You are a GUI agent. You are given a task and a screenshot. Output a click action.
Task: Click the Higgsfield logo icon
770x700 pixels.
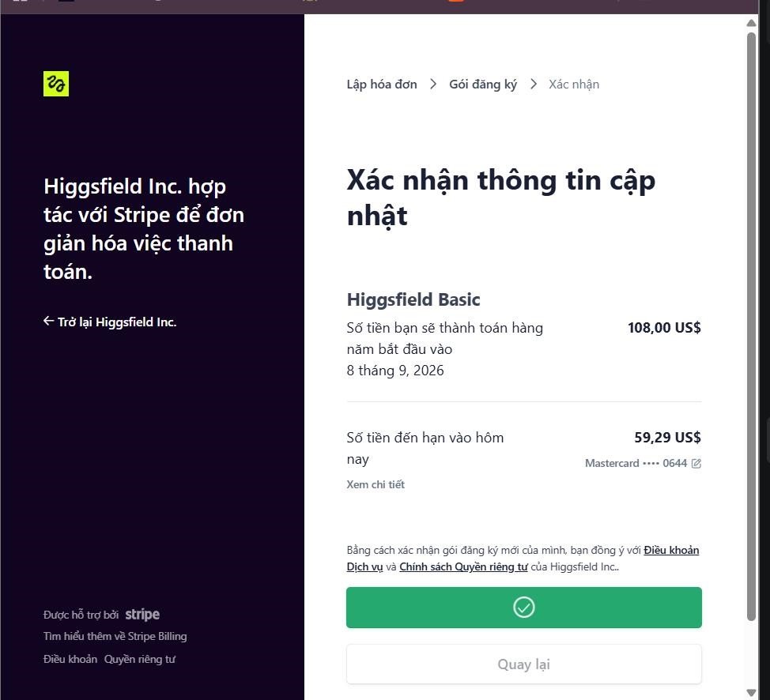tap(56, 84)
